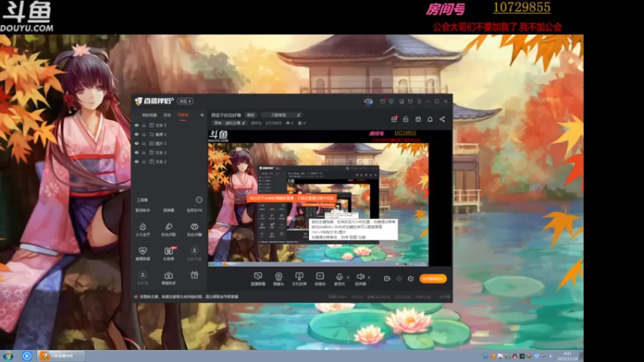Add a media source from bottom toolbar

point(320,278)
